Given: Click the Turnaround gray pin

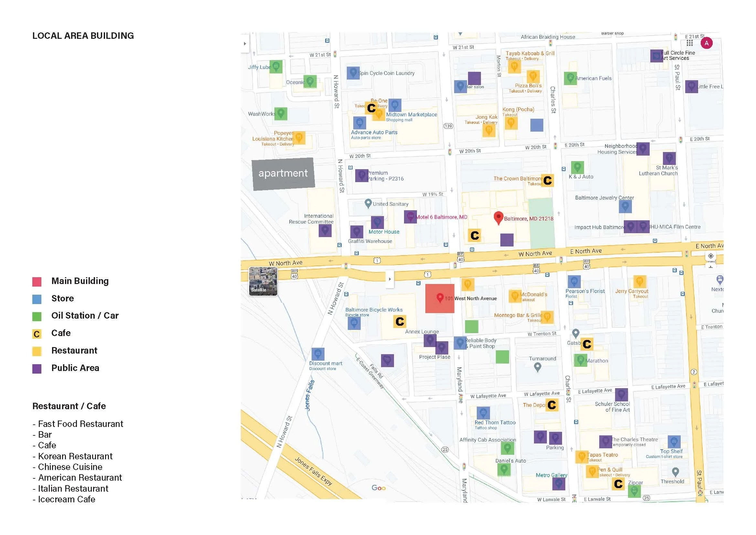Looking at the screenshot, I should coord(538,367).
